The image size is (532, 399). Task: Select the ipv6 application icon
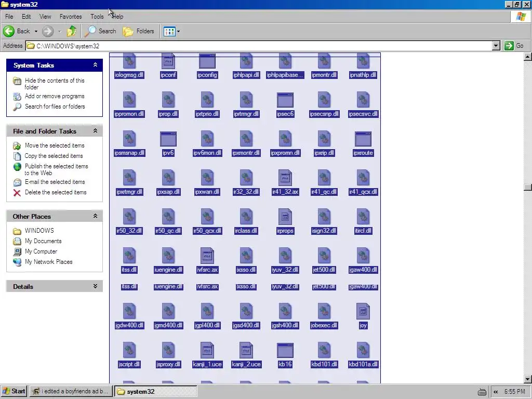pyautogui.click(x=168, y=139)
